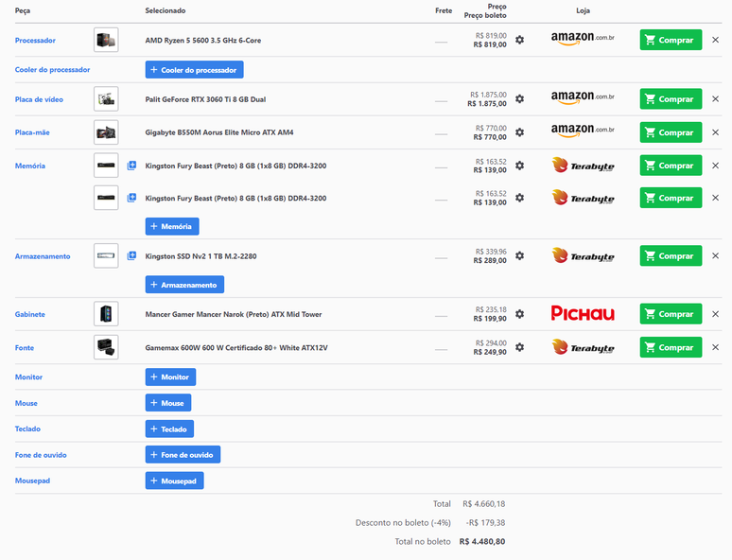Click the AMD Ryzen 5 5600 thumbnail
Image resolution: width=732 pixels, height=560 pixels.
pos(106,40)
